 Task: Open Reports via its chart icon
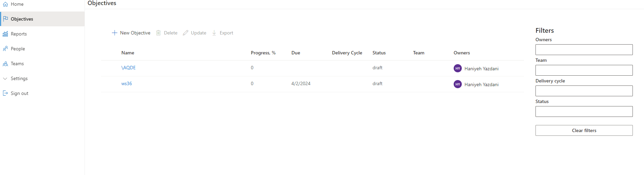5,34
